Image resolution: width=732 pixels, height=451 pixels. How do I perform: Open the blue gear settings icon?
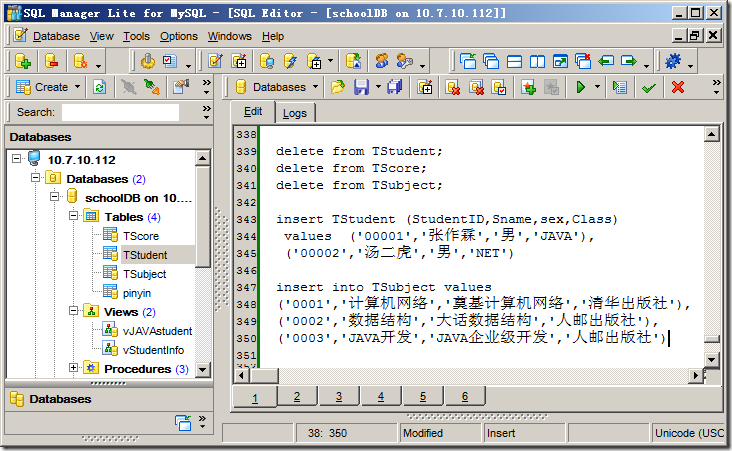tap(673, 61)
